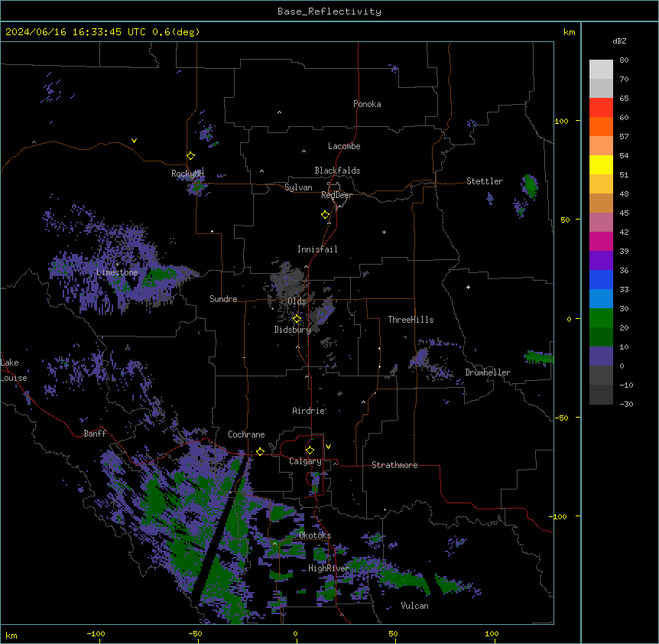Image resolution: width=659 pixels, height=644 pixels.
Task: Pick the light blue legend swatch
Action: [601, 299]
